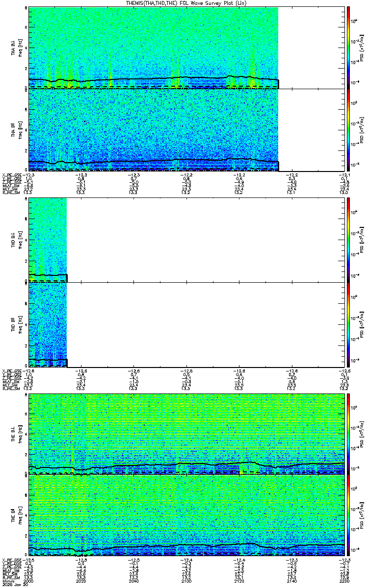368x588 pixels.
Task: Click the THE B-perp spectrogram panel
Action: click(186, 433)
